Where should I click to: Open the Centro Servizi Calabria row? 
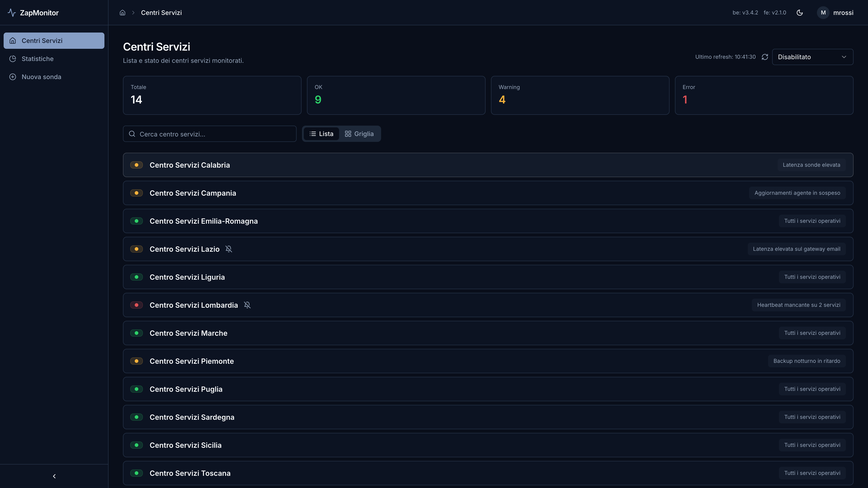click(488, 165)
